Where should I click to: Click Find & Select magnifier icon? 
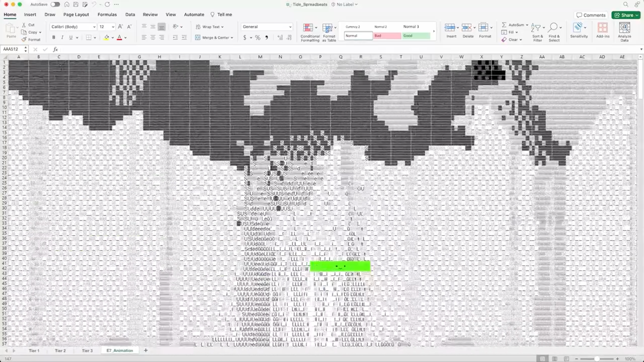pyautogui.click(x=553, y=28)
